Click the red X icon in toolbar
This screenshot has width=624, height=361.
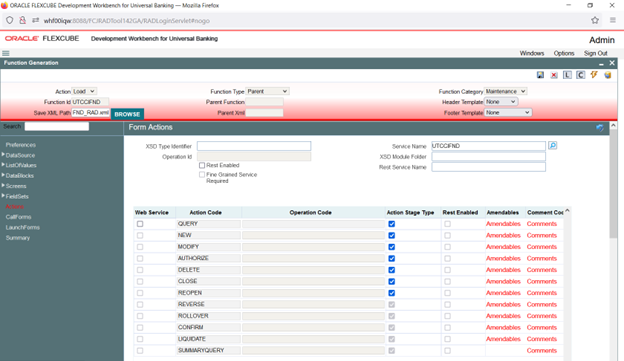point(554,75)
